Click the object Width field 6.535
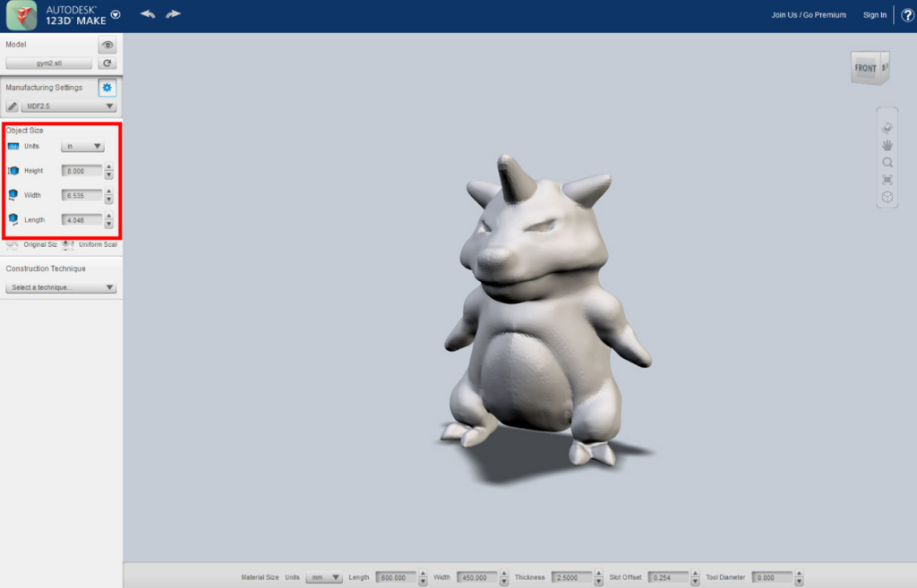 81,196
